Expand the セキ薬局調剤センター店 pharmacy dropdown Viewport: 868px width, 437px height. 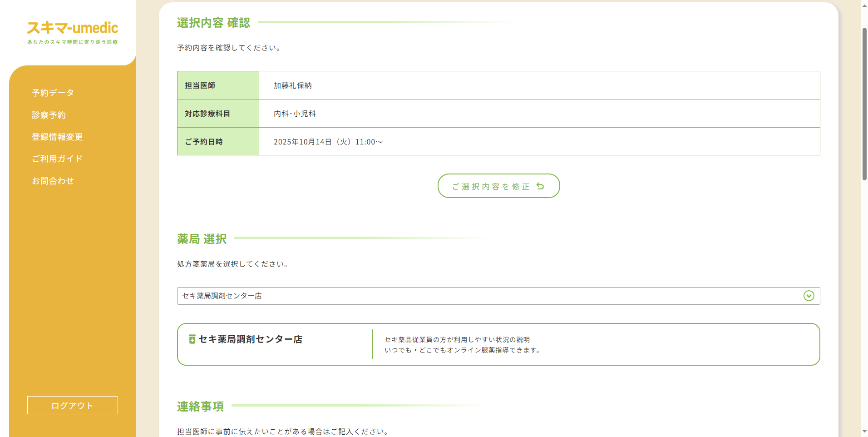pos(498,296)
